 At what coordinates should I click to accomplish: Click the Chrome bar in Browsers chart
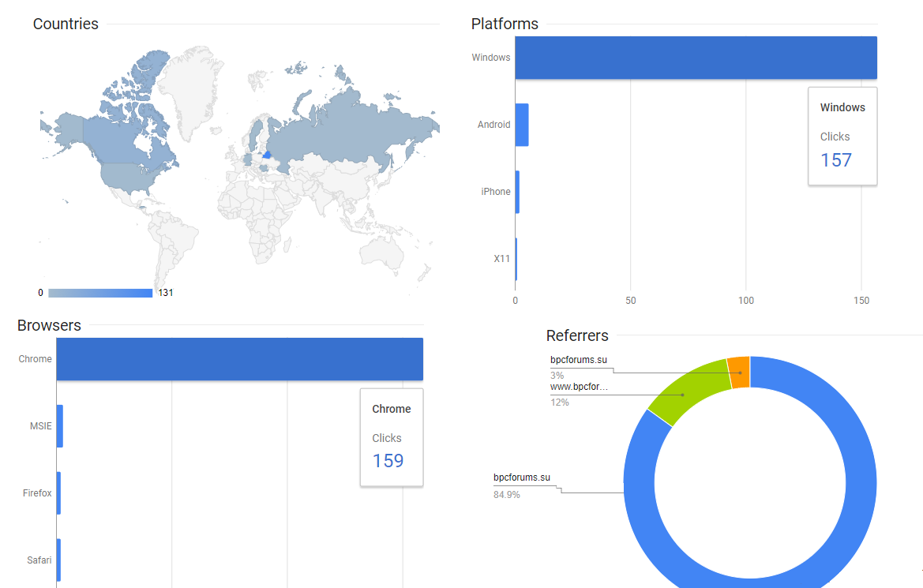pyautogui.click(x=239, y=359)
